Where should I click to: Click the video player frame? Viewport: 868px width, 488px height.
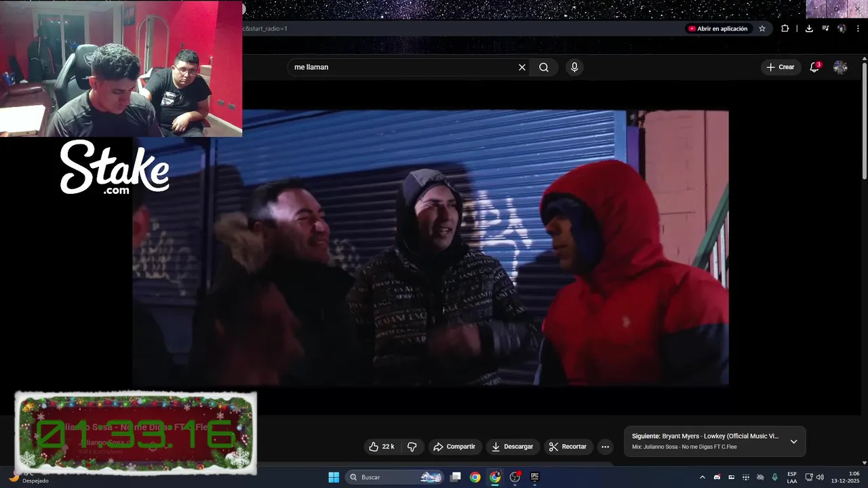click(431, 248)
